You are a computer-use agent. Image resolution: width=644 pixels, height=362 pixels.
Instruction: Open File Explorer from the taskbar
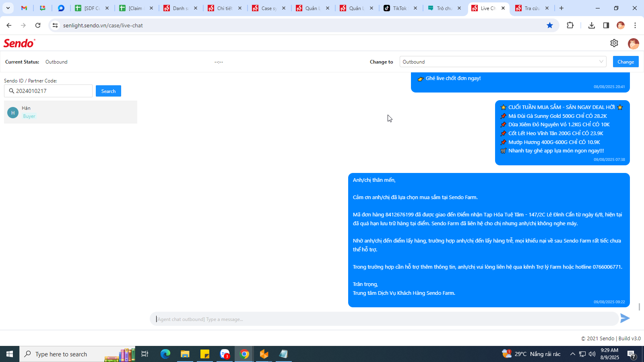point(185,354)
